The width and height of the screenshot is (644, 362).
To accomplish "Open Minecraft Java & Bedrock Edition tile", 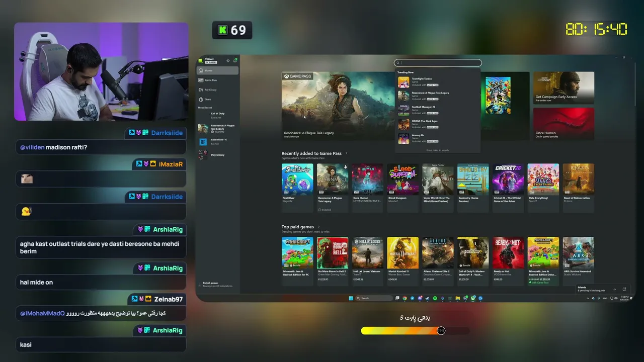I will tap(297, 260).
